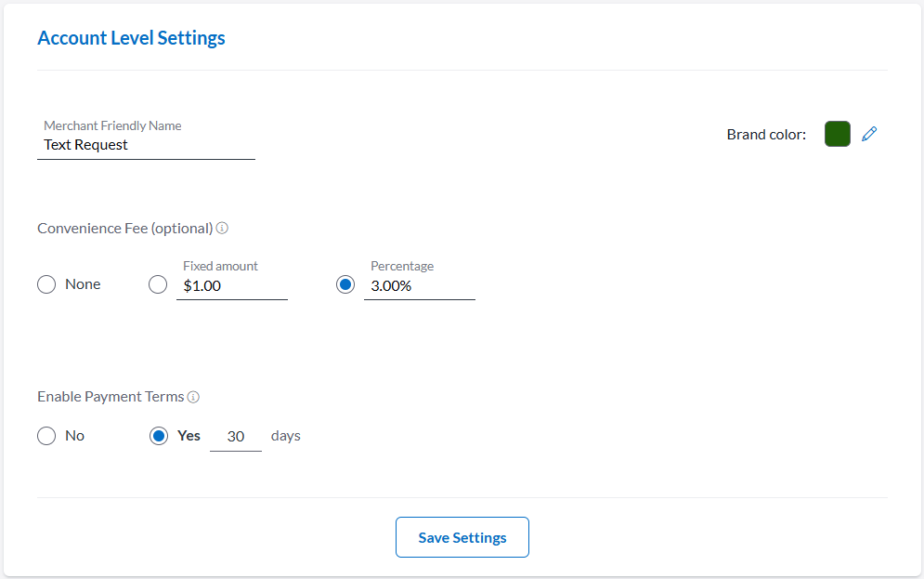Click the Brand color label text
The width and height of the screenshot is (924, 579).
766,135
